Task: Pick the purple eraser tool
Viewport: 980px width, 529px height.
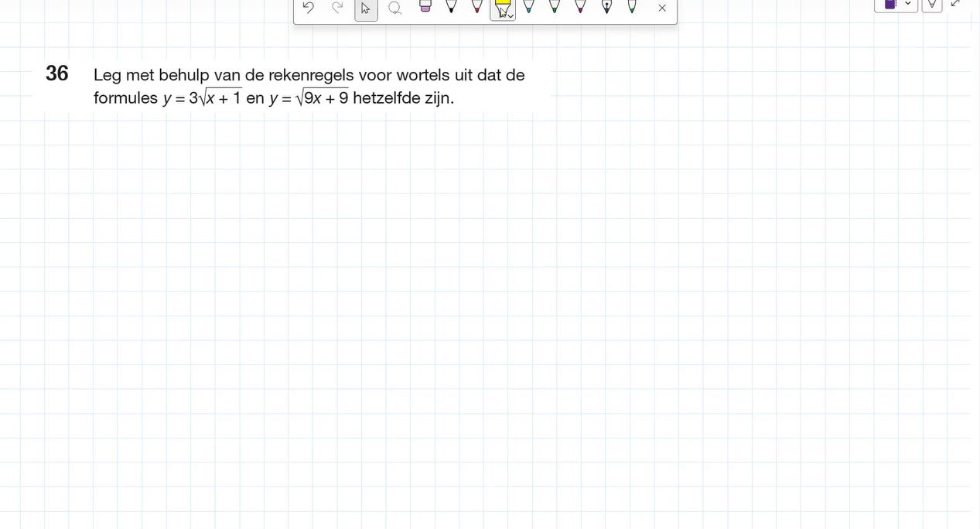Action: click(x=425, y=6)
